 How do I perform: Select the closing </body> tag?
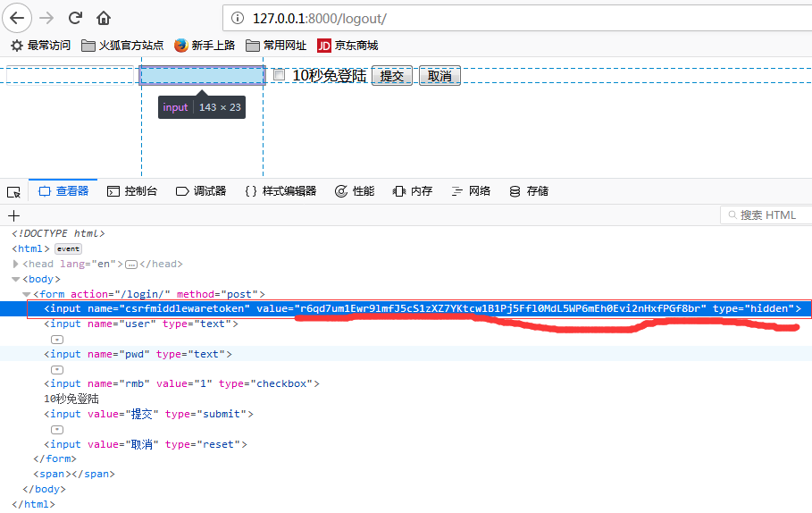[x=44, y=489]
